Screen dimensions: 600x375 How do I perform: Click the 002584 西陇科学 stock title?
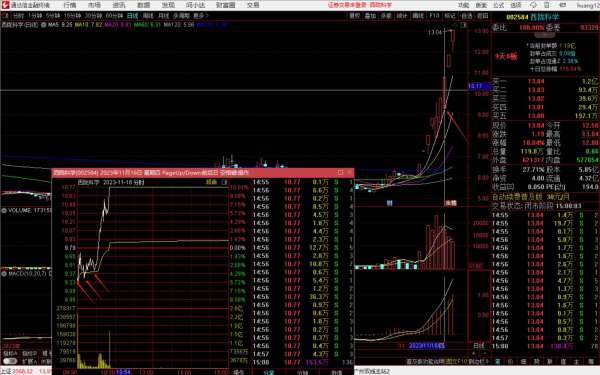click(x=533, y=17)
